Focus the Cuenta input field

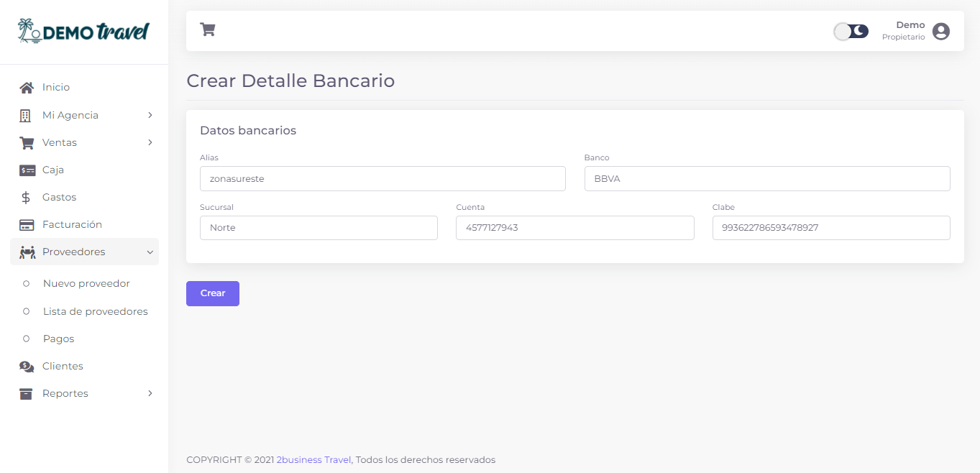point(575,228)
